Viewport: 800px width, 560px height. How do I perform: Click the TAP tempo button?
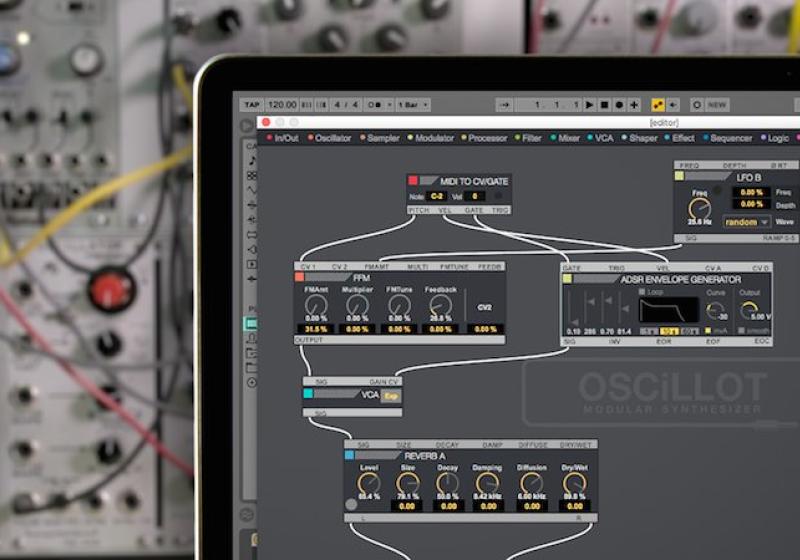click(x=252, y=105)
